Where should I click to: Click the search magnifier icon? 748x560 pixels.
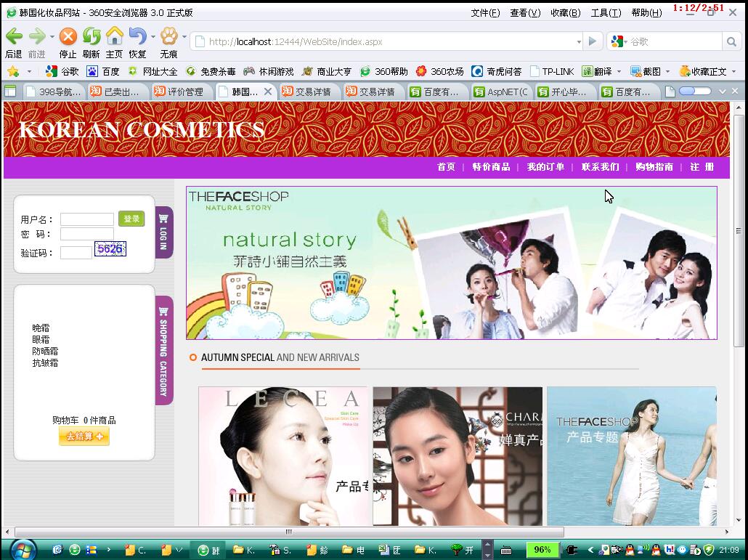[731, 42]
